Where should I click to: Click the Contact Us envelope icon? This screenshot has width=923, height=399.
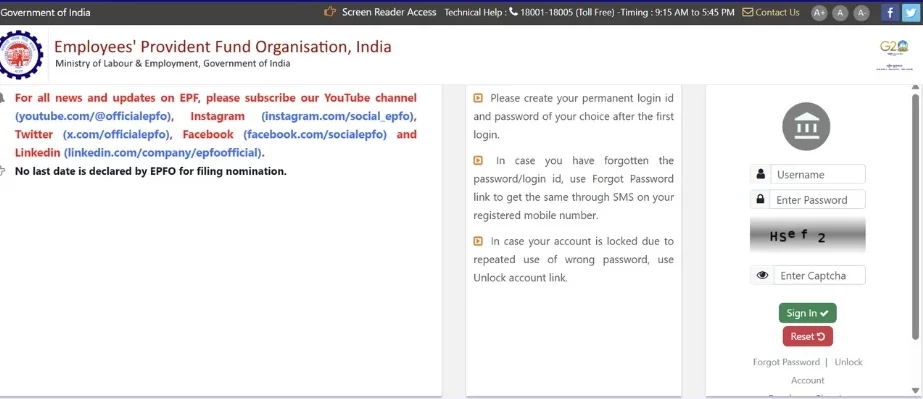(747, 12)
